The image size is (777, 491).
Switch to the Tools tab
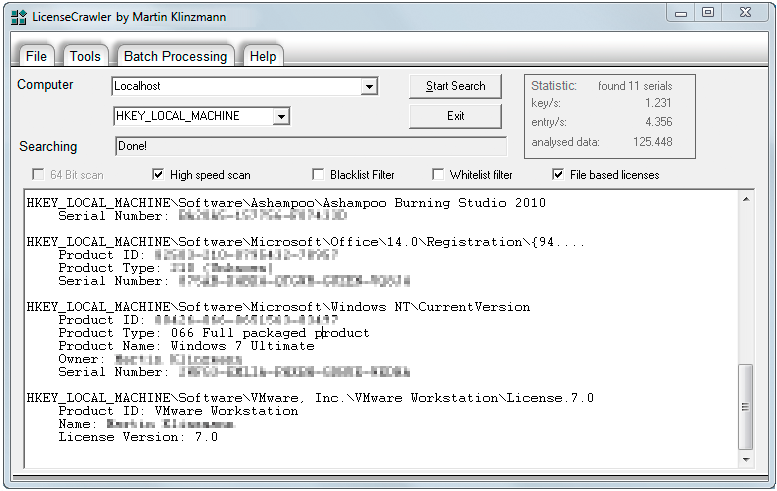click(x=85, y=56)
